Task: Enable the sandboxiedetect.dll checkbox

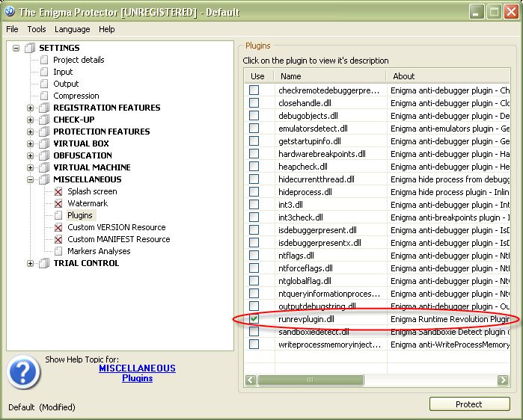Action: tap(254, 331)
